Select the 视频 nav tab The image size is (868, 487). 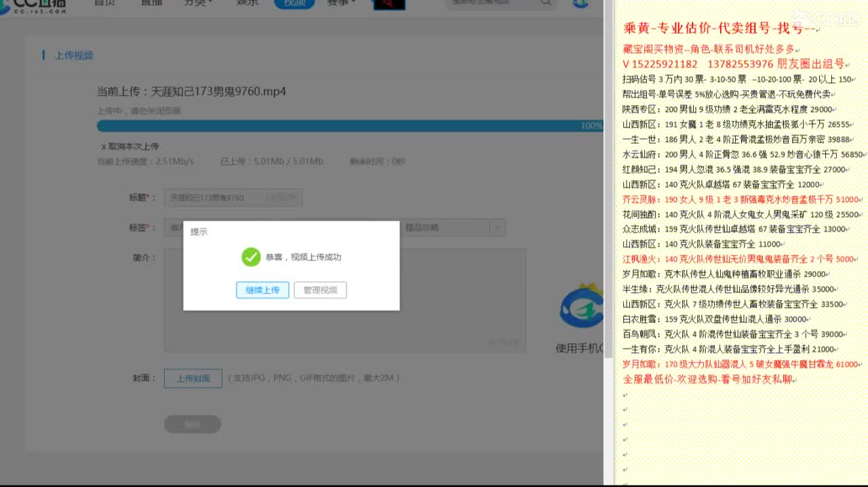pyautogui.click(x=294, y=3)
